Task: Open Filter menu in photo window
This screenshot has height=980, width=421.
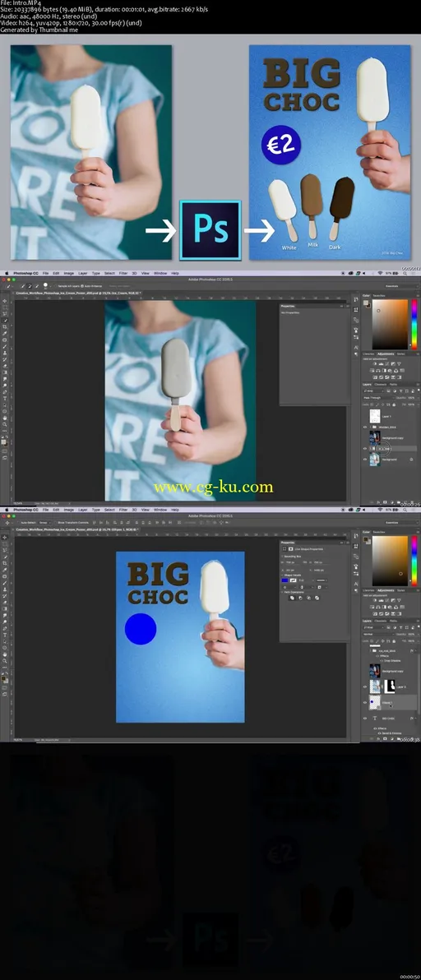Action: (123, 273)
